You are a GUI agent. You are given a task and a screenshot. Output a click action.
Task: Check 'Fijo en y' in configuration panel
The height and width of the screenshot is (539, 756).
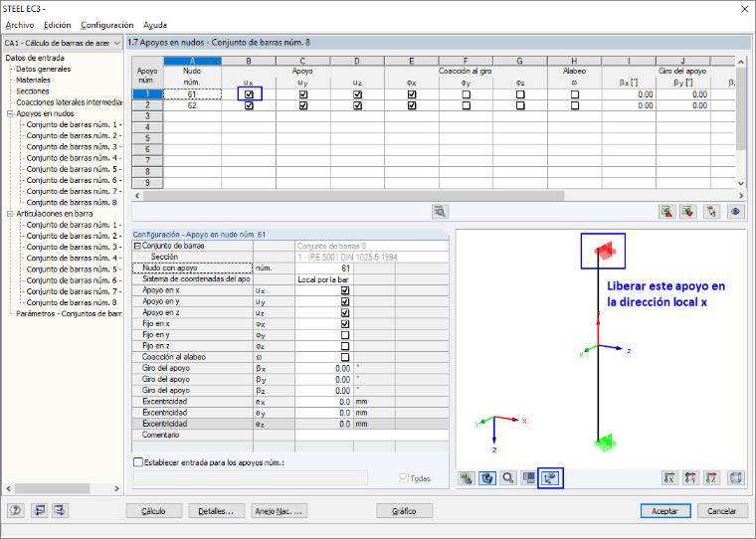click(x=345, y=335)
